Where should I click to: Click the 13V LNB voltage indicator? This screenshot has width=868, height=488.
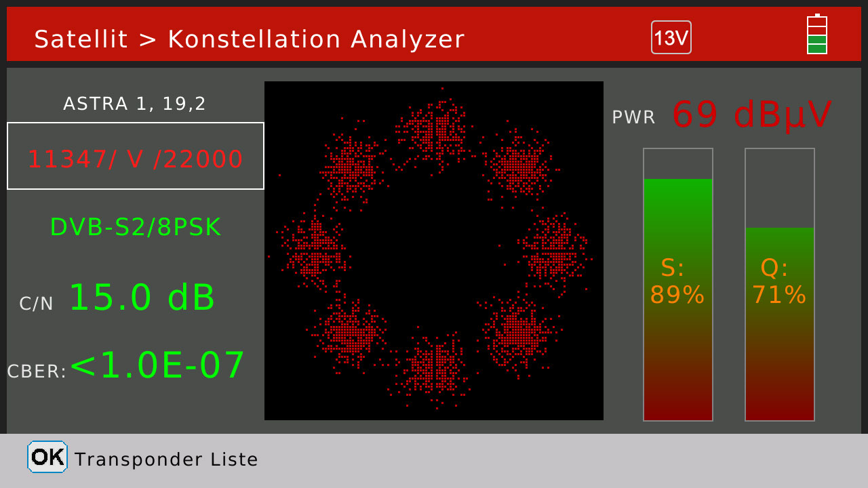point(671,37)
